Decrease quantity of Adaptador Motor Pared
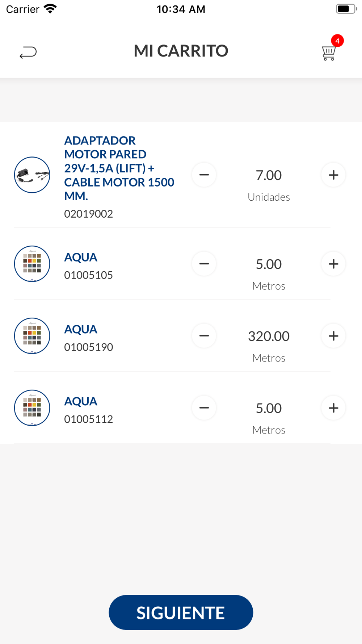This screenshot has width=362, height=644. [204, 175]
